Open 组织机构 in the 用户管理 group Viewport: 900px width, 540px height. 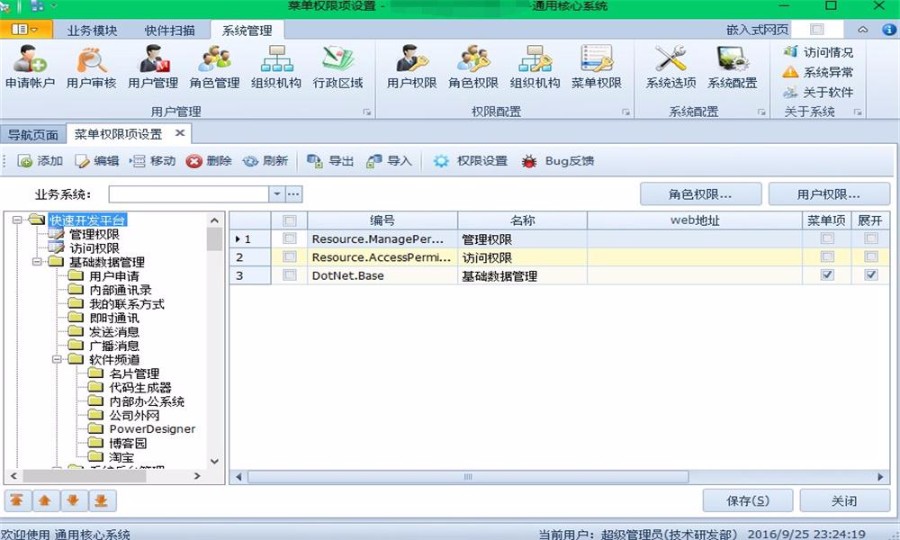point(276,67)
